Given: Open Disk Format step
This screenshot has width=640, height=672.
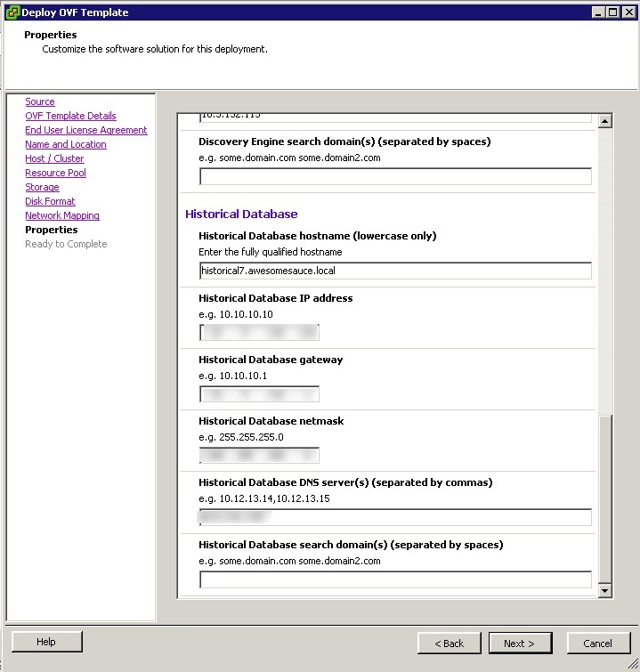Looking at the screenshot, I should click(50, 201).
